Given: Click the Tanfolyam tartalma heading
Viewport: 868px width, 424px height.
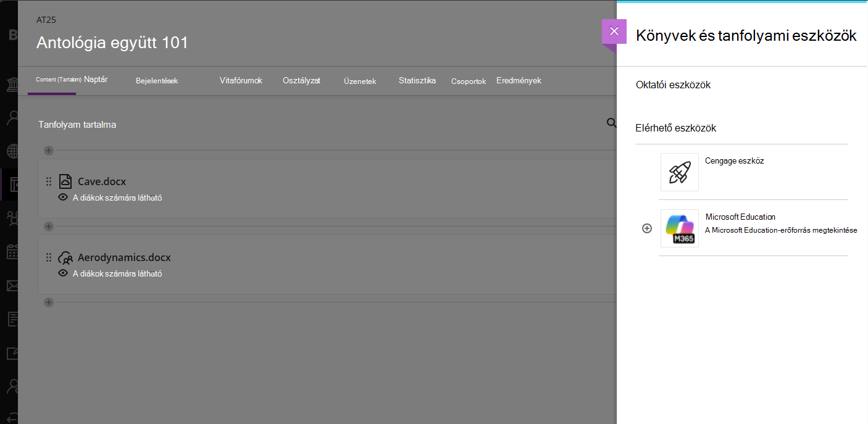Looking at the screenshot, I should [77, 125].
